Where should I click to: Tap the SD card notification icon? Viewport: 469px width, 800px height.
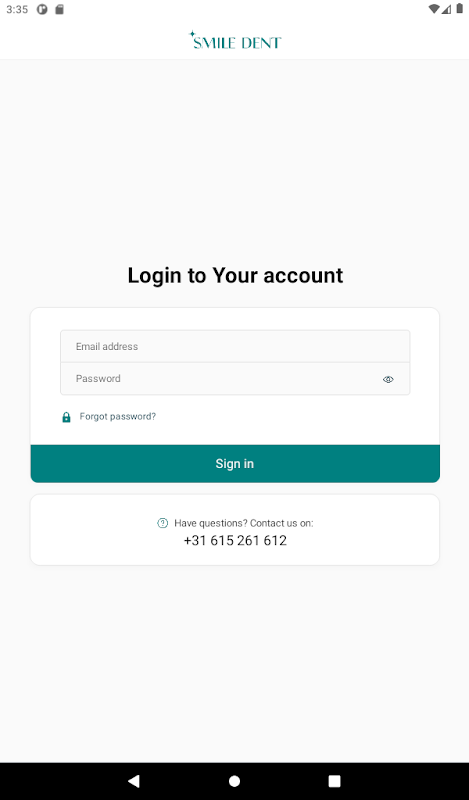pyautogui.click(x=60, y=9)
